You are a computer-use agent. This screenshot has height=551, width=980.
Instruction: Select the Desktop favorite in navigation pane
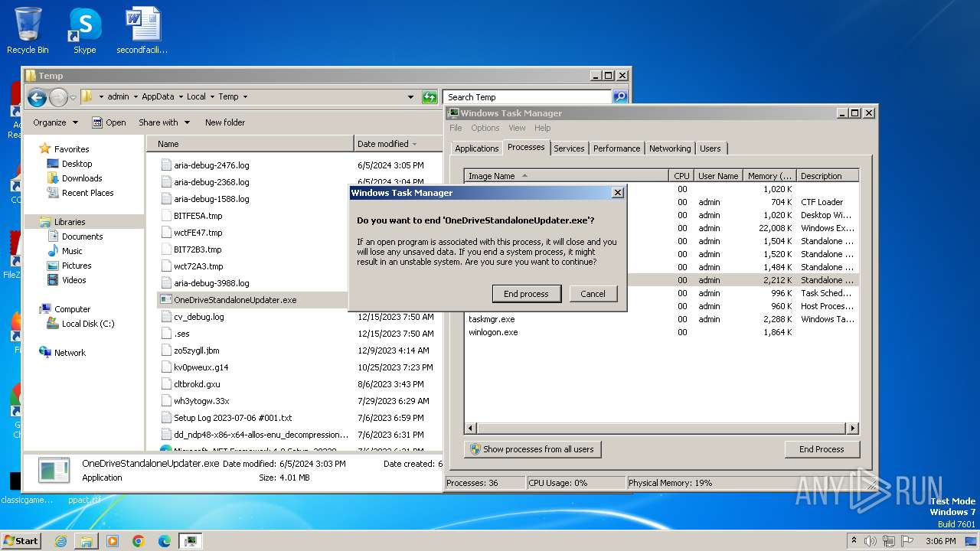coord(77,164)
